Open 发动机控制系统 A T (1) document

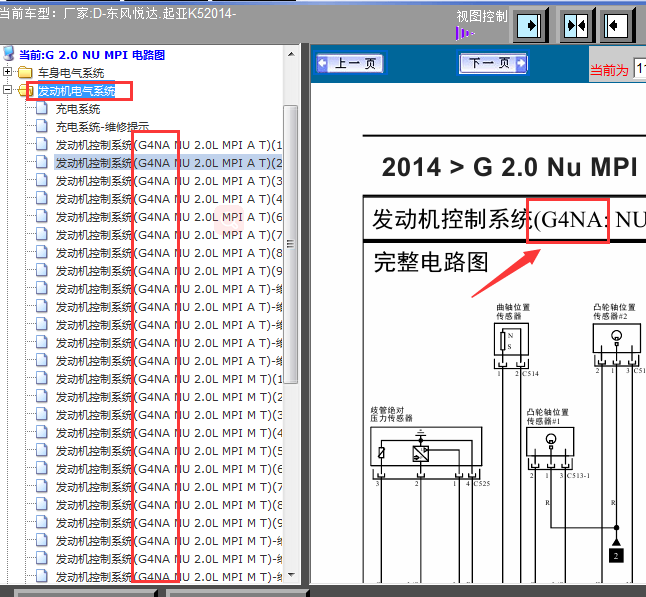pyautogui.click(x=169, y=145)
